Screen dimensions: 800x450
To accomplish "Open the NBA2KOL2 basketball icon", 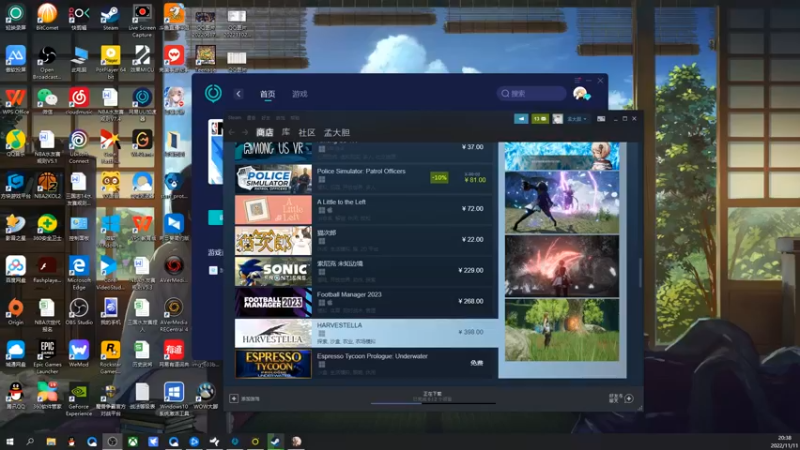I will point(47,185).
